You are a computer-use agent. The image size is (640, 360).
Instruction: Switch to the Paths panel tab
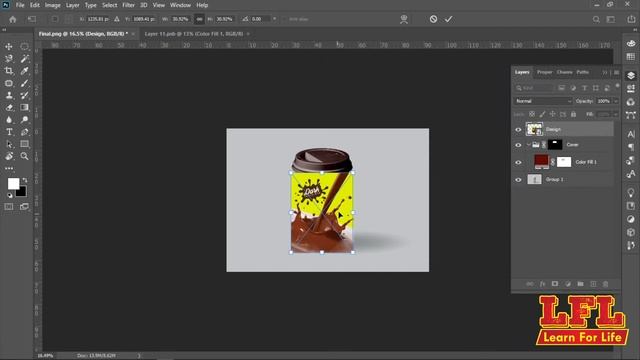(x=582, y=72)
